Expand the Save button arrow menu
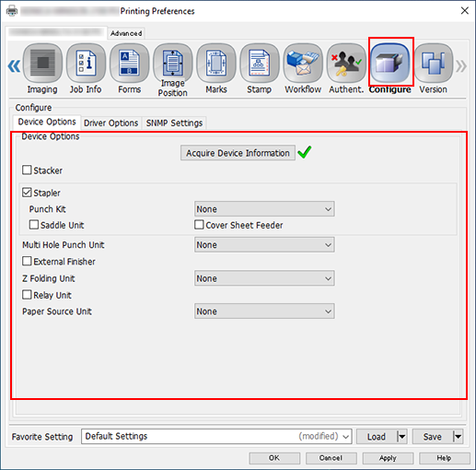The image size is (476, 470). pos(458,437)
